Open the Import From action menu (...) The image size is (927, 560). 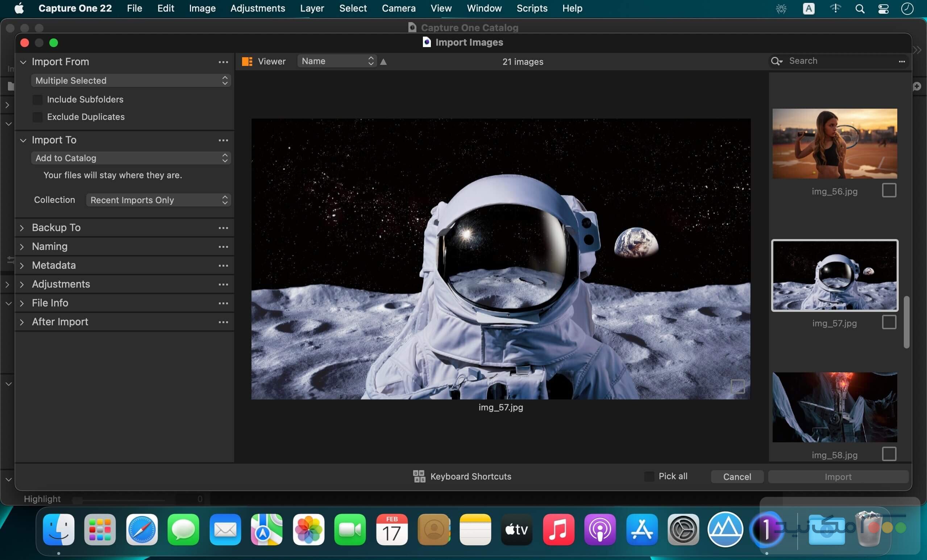(x=224, y=62)
